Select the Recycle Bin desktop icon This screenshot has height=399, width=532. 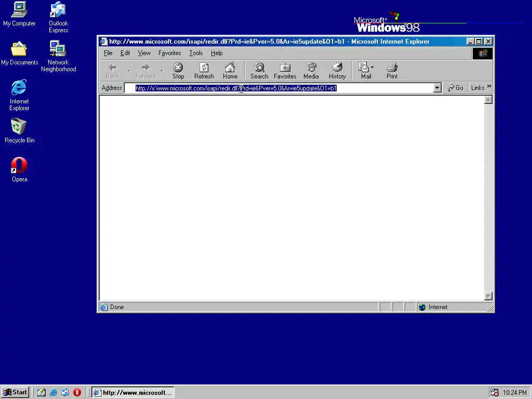pos(19,131)
